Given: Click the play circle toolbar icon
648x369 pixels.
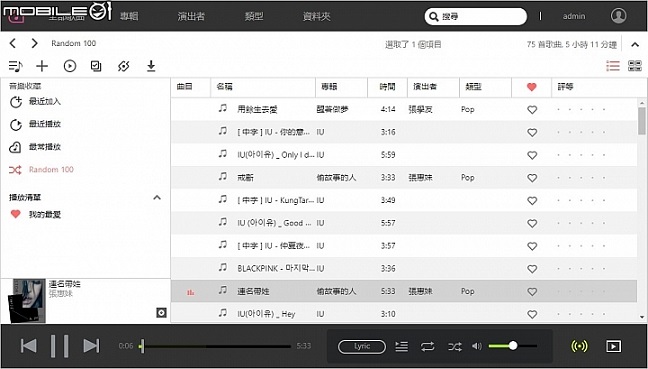Looking at the screenshot, I should 70,66.
